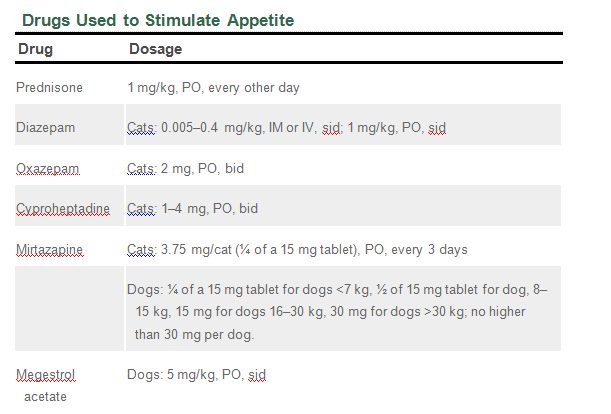Select the Prednisone drug name
This screenshot has width=611, height=414.
point(49,88)
